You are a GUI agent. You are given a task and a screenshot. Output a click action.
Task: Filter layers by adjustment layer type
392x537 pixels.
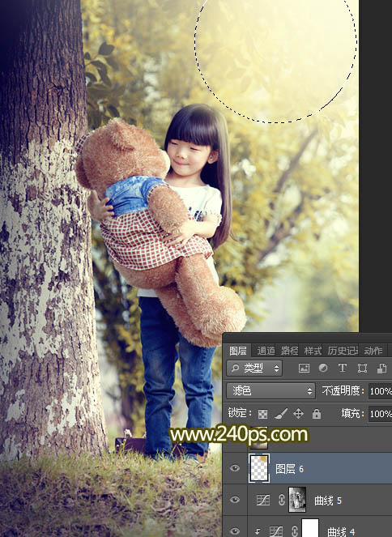tap(323, 369)
